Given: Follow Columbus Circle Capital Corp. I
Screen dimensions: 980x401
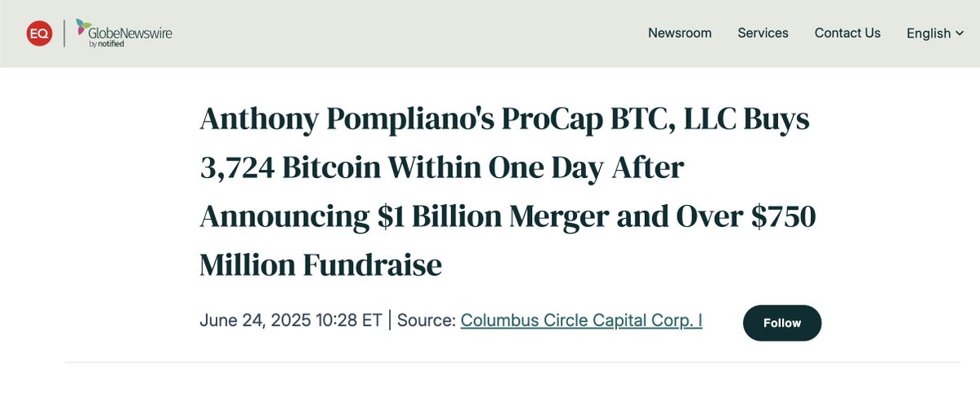Looking at the screenshot, I should (782, 323).
